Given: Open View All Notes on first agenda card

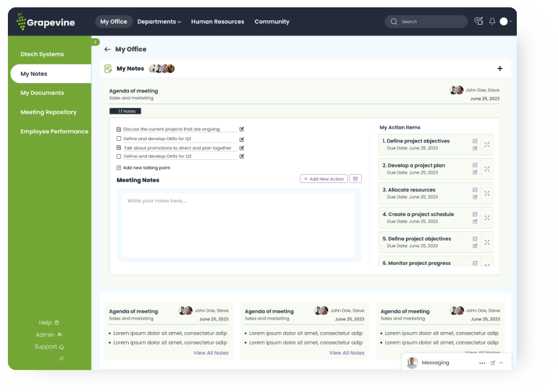Looking at the screenshot, I should (211, 353).
